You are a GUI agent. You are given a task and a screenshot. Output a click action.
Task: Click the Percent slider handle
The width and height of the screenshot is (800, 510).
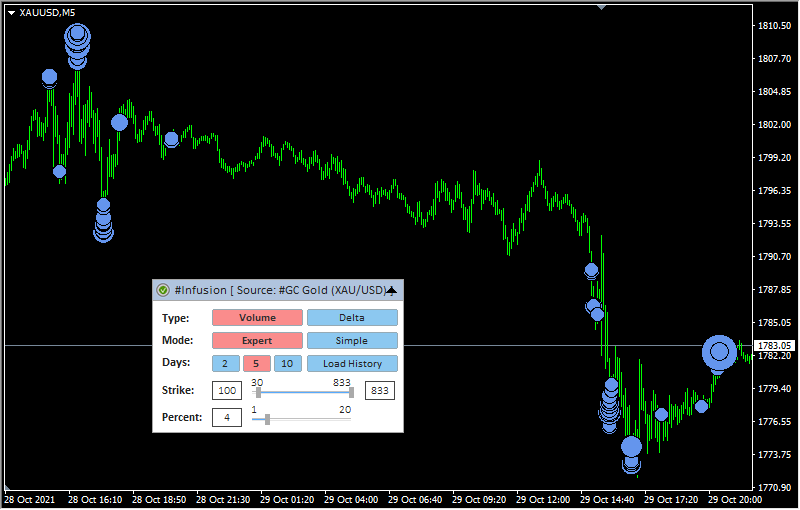267,419
